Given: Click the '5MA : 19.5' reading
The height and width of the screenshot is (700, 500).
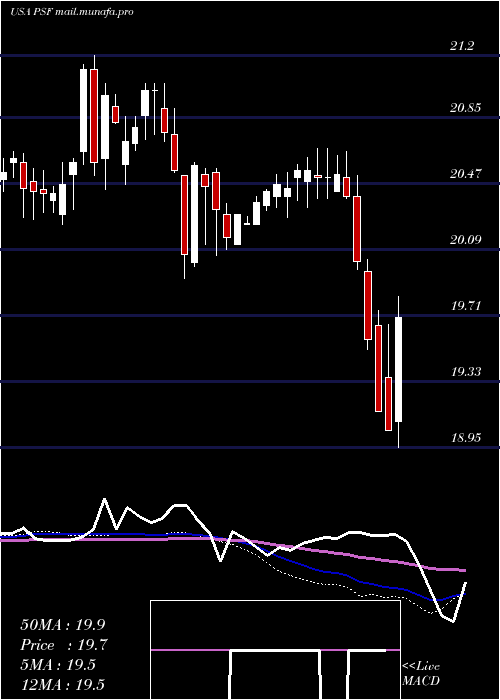Looking at the screenshot, I should 58,665.
